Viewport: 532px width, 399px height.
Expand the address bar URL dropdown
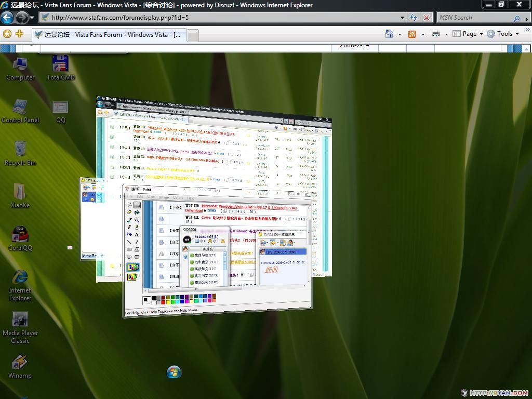402,18
